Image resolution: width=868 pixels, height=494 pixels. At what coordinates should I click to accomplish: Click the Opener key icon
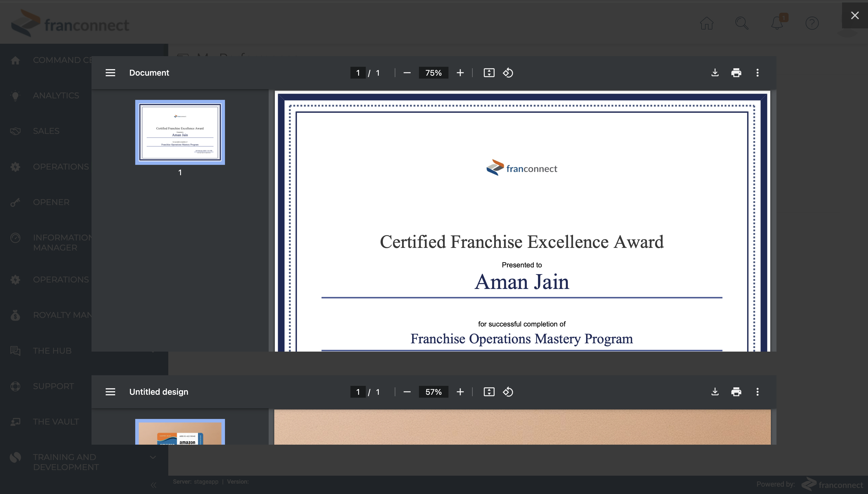click(15, 202)
